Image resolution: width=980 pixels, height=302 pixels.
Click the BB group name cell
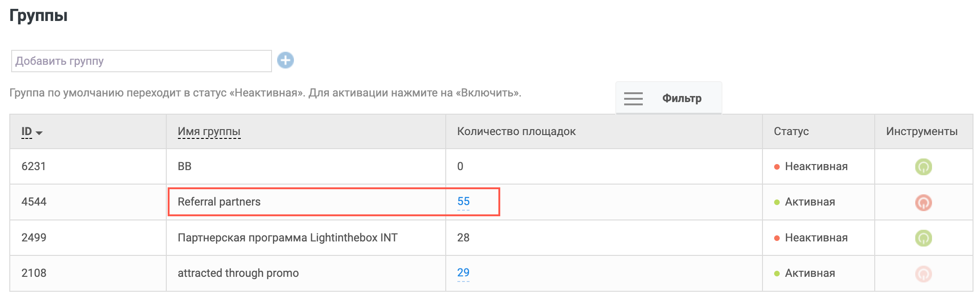[184, 166]
